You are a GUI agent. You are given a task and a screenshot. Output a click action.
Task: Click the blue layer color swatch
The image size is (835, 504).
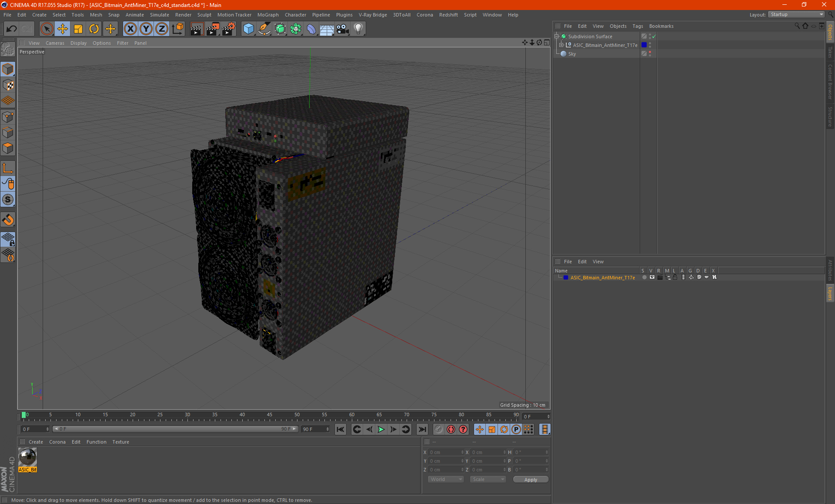click(x=566, y=278)
